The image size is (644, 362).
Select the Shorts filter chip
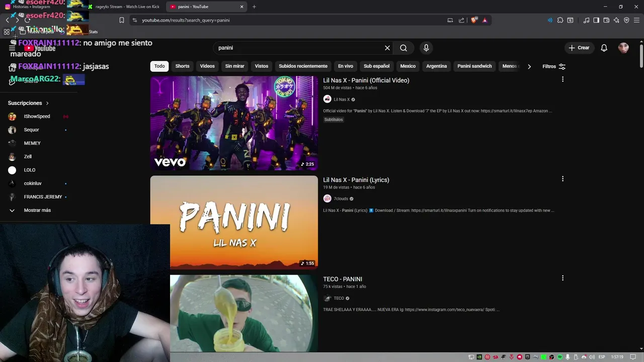182,66
